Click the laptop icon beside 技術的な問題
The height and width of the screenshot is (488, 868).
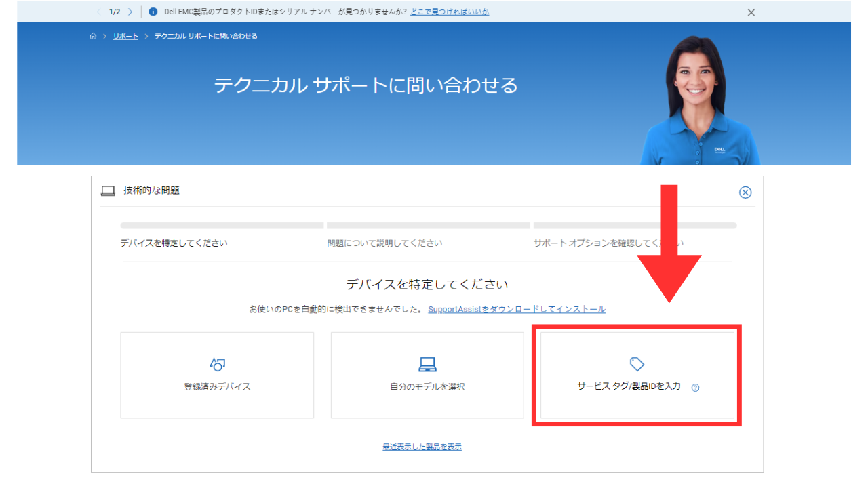pos(108,191)
